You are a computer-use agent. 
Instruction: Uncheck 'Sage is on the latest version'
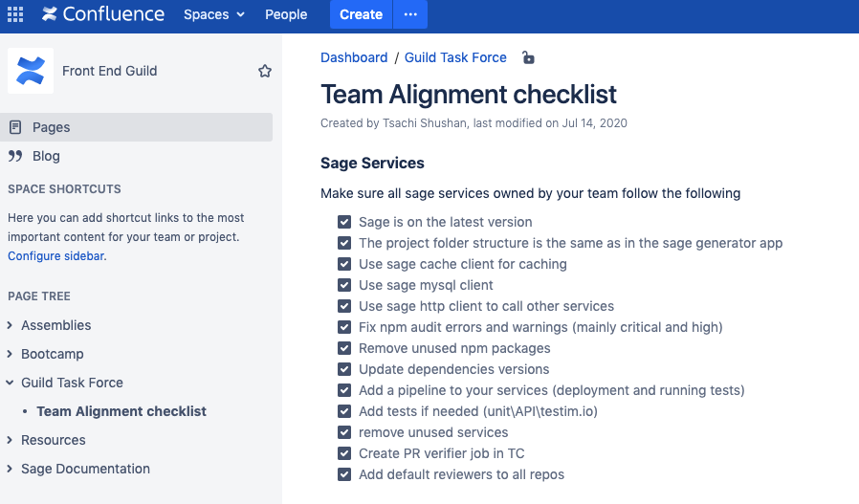(x=344, y=222)
